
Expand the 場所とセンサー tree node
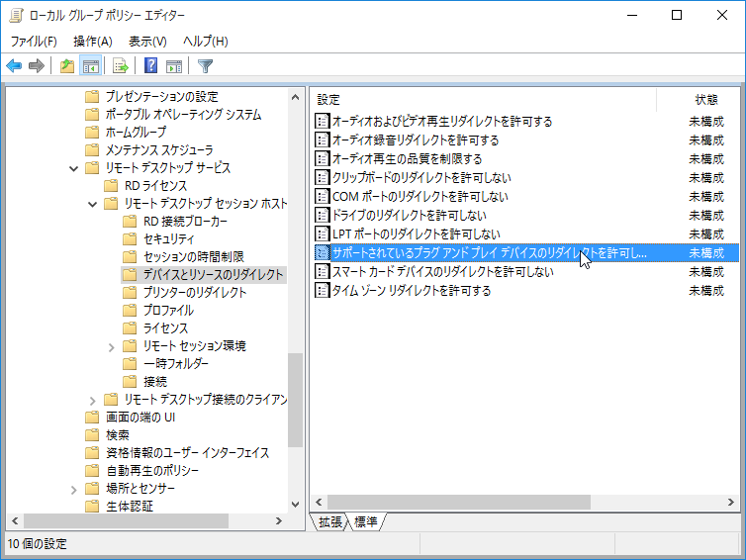pyautogui.click(x=74, y=489)
